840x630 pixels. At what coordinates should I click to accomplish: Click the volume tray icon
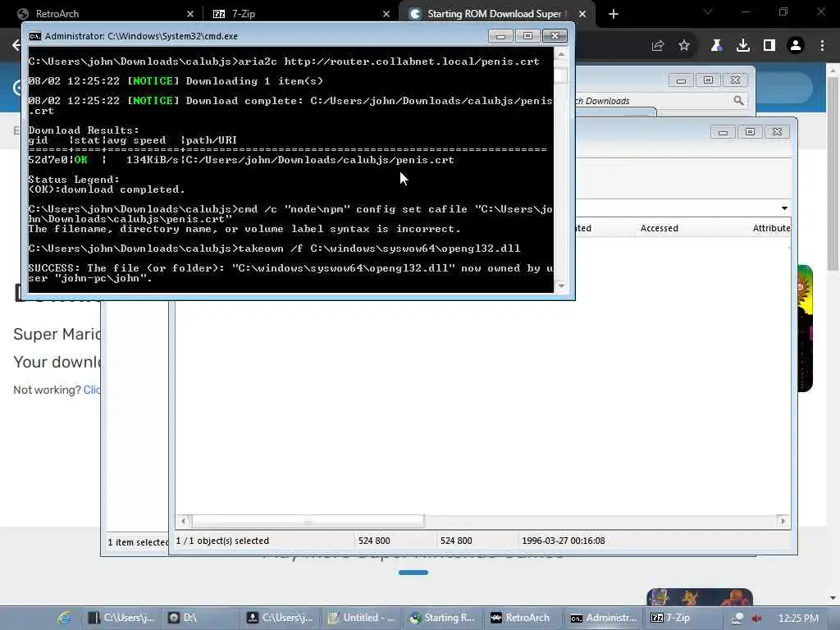pos(756,619)
